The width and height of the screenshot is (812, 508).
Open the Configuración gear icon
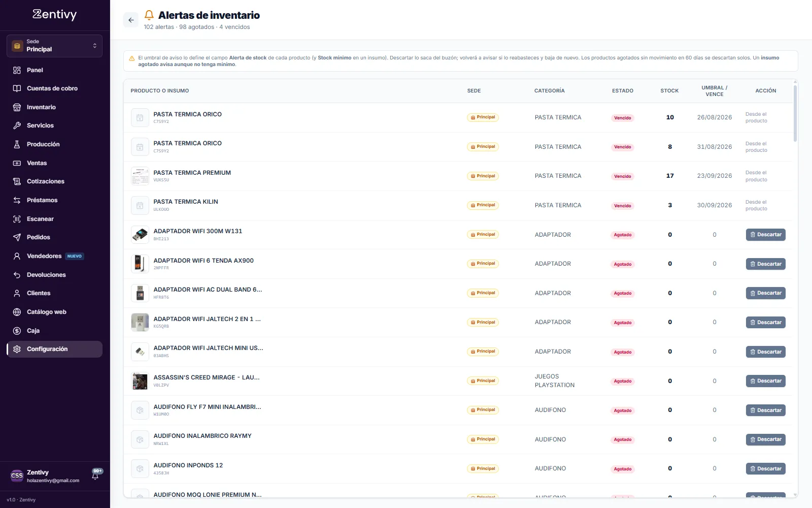[17, 349]
